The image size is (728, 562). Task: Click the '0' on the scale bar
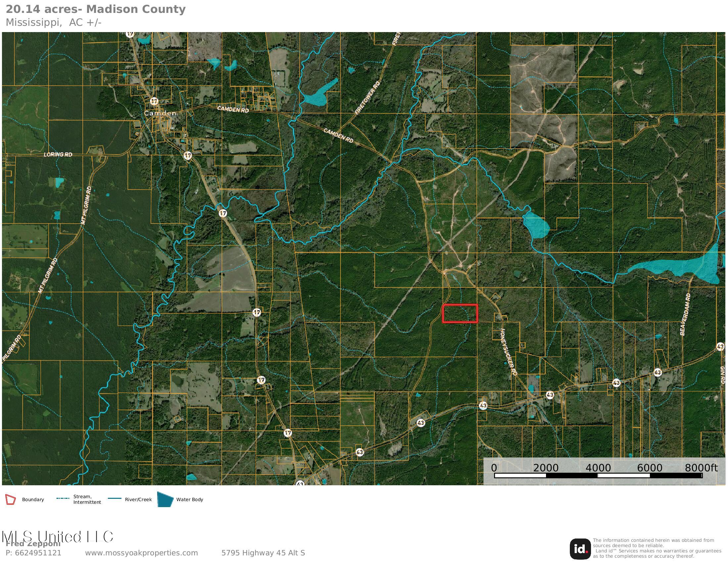click(x=494, y=468)
